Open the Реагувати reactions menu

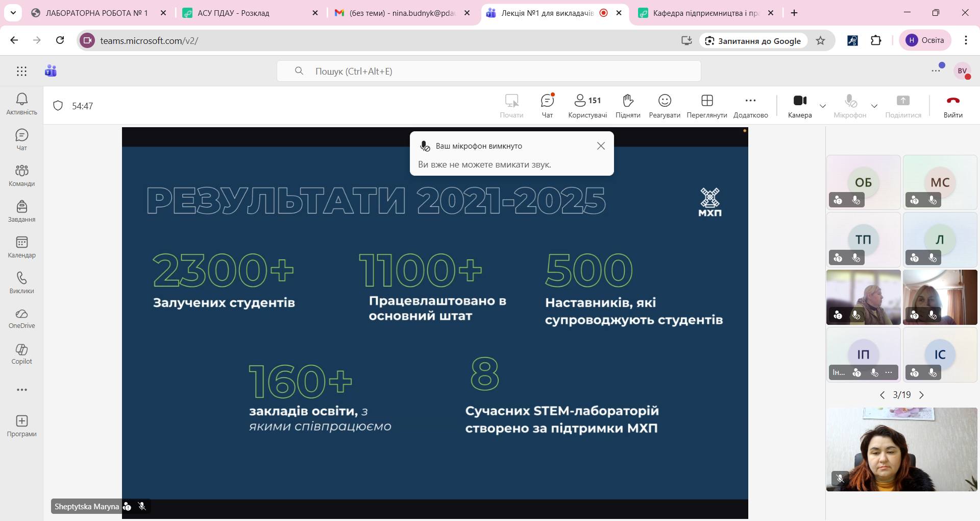tap(664, 106)
